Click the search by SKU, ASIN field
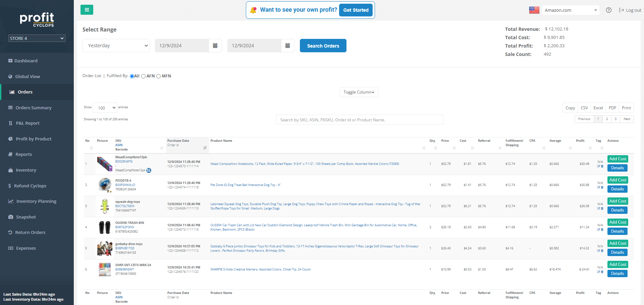 [x=360, y=120]
